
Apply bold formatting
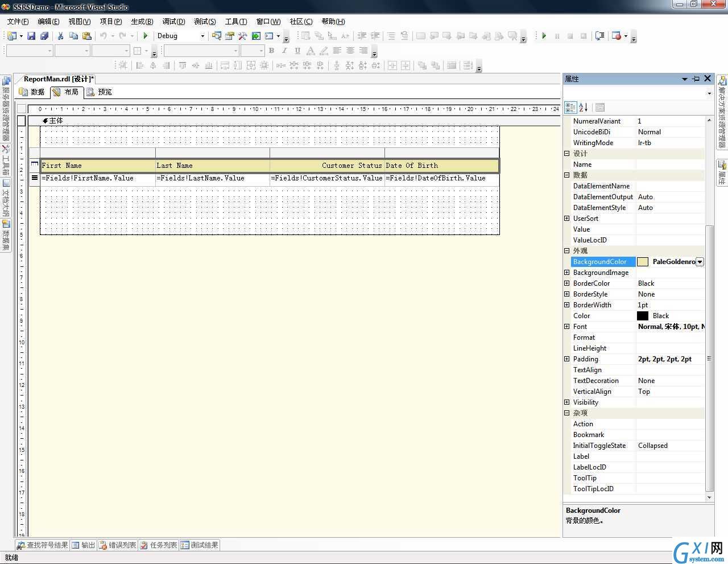[x=271, y=51]
